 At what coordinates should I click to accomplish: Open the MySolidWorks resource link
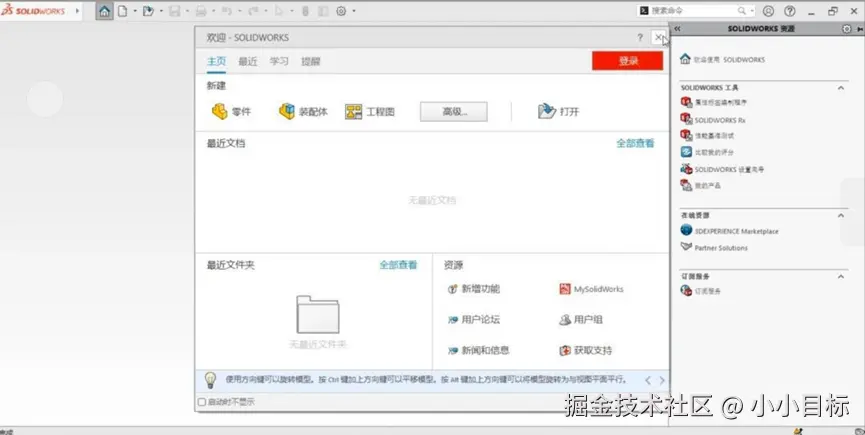tap(591, 289)
